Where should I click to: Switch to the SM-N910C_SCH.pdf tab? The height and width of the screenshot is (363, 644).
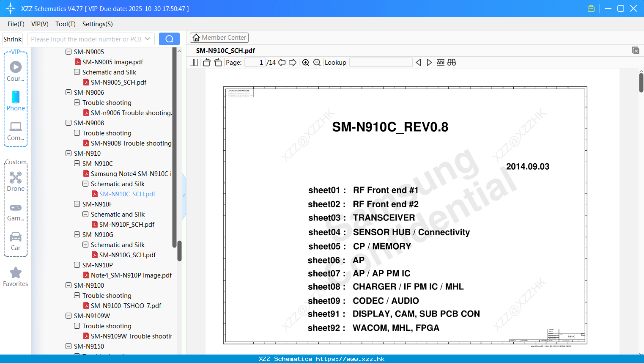click(226, 50)
